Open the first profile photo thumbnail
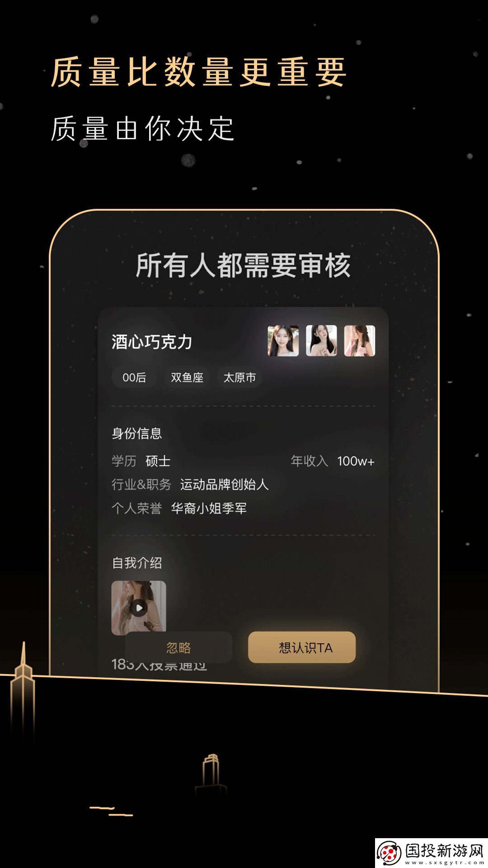This screenshot has height=868, width=488. click(x=283, y=341)
